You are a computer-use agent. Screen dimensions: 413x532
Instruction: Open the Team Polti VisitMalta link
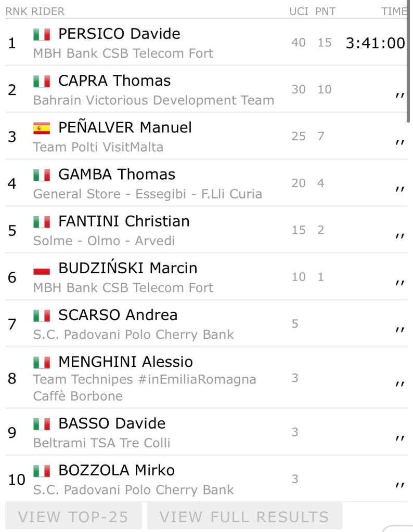[x=98, y=147]
